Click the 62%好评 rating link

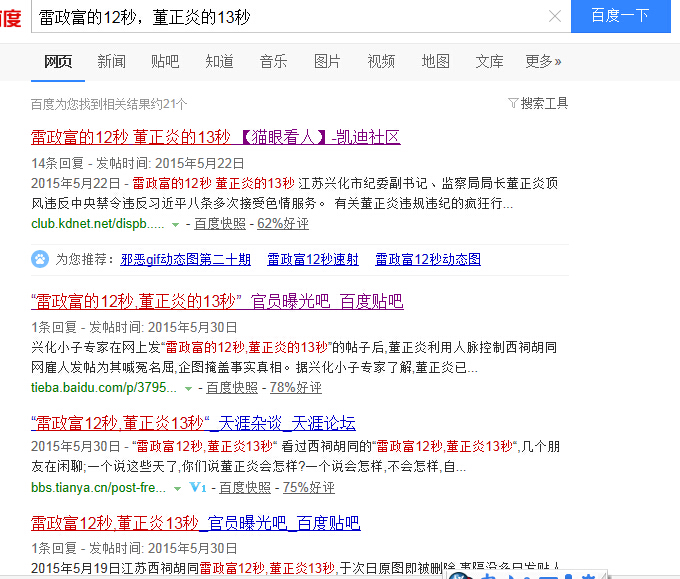click(x=283, y=224)
